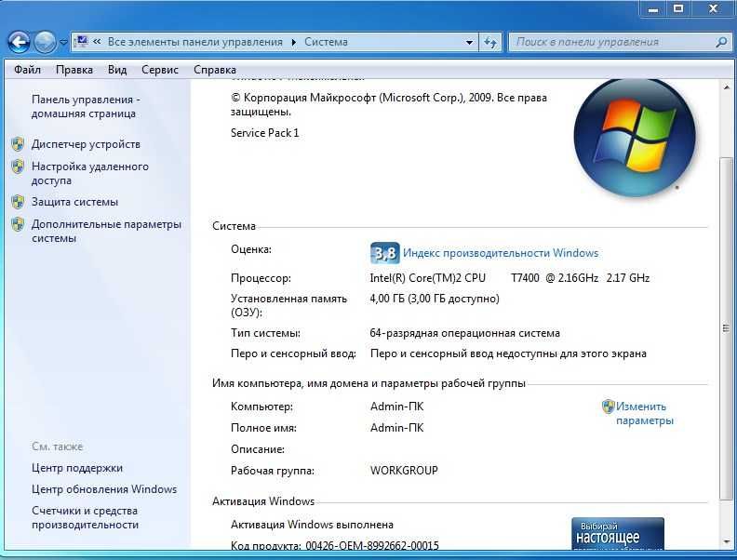Click the scrollbar down arrow
The width and height of the screenshot is (737, 560).
726,541
